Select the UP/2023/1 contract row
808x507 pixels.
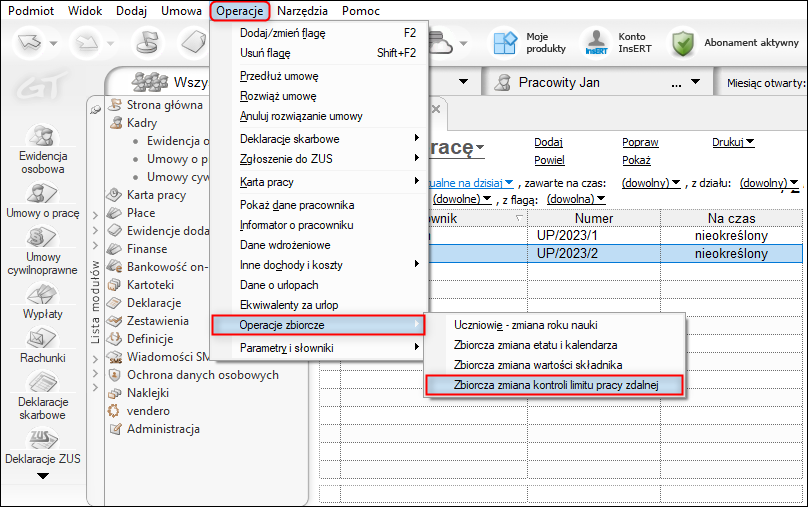[x=616, y=235]
